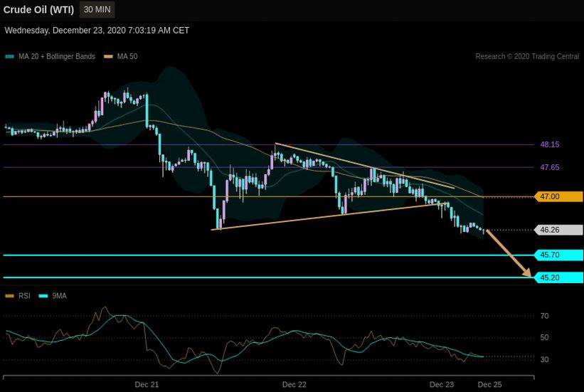Click the Crude Oil (WTI) title
Screen dimensions: 584x392
tap(38, 10)
